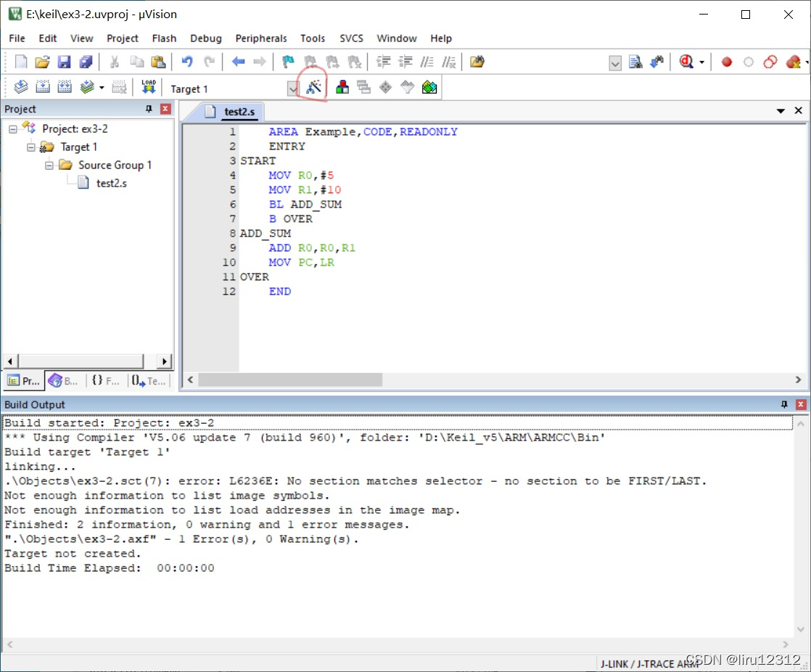
Task: Click the J-LINK / J-TRACE status bar entry
Action: click(x=650, y=663)
